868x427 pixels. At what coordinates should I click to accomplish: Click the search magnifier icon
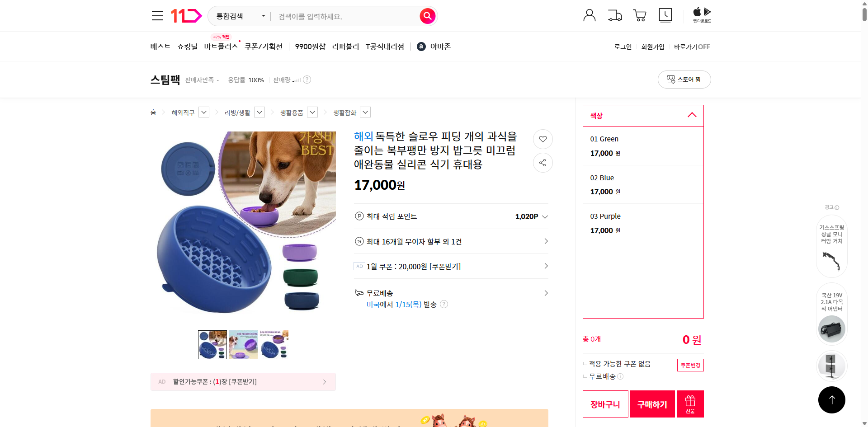(x=427, y=16)
